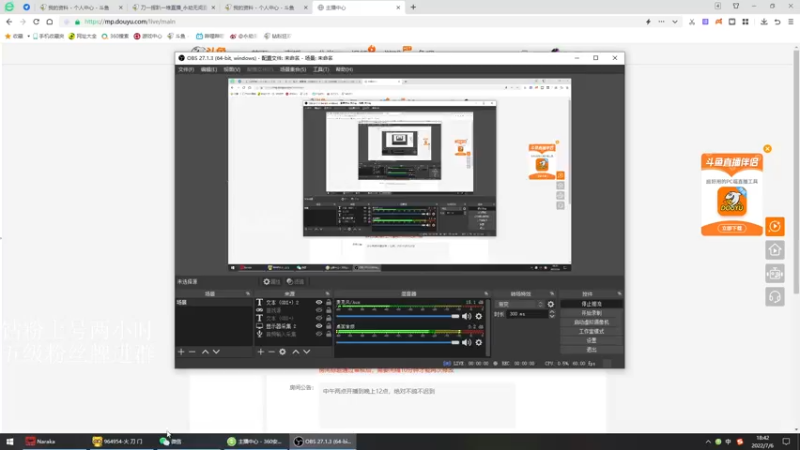Mute the microphone audio speaker icon
800x450 pixels.
pos(466,316)
